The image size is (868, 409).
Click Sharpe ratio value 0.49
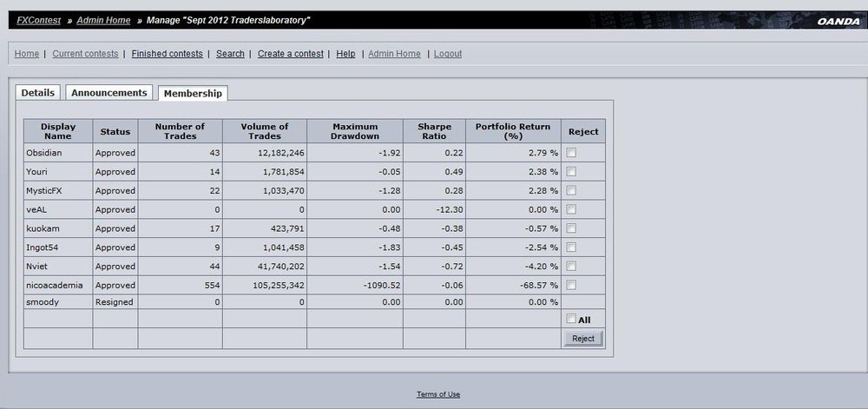tap(454, 172)
